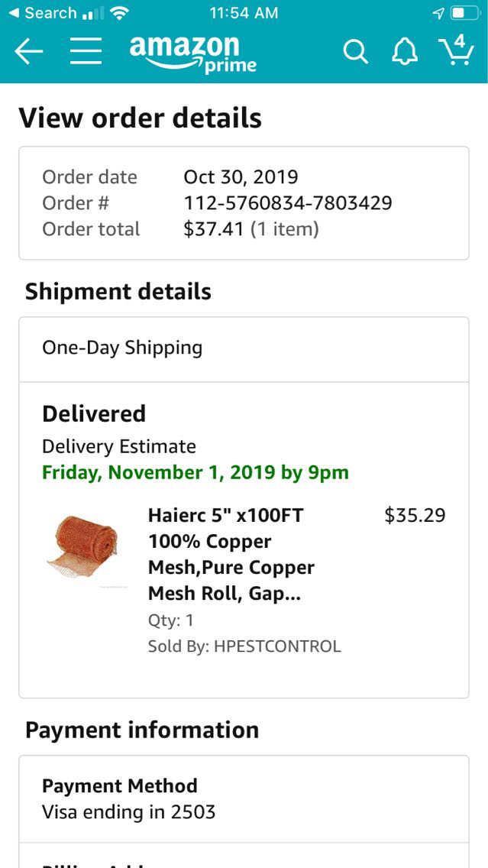
Task: Tap the $35.29 item price
Action: click(x=415, y=515)
